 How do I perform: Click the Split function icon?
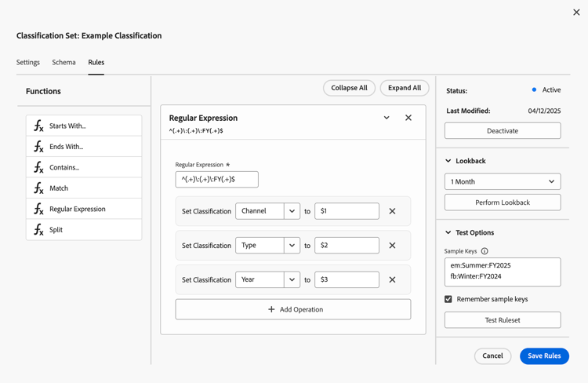(x=38, y=230)
